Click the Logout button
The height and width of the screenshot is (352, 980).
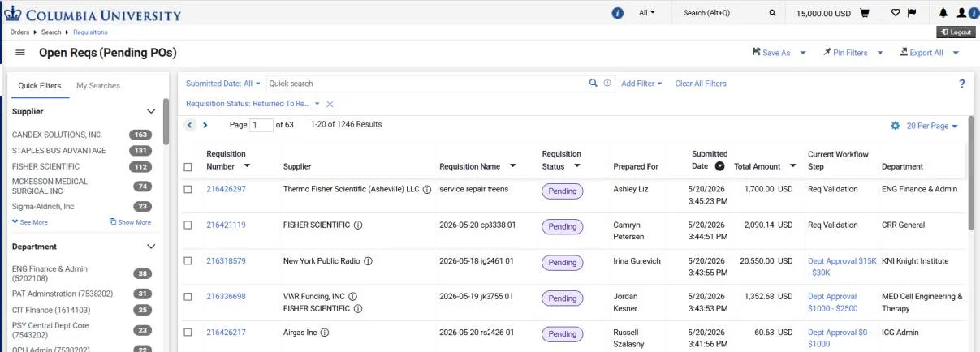point(956,32)
